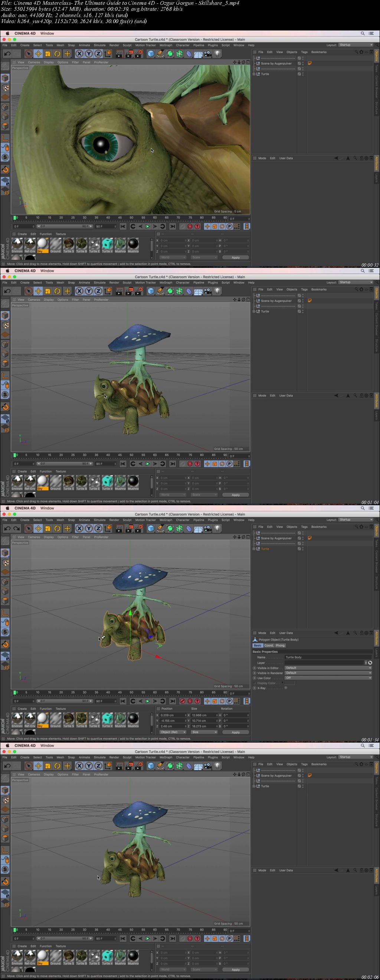Select Model mode cube icon in 00:00:32 frame
Image resolution: width=380 pixels, height=980 pixels.
(x=5, y=78)
